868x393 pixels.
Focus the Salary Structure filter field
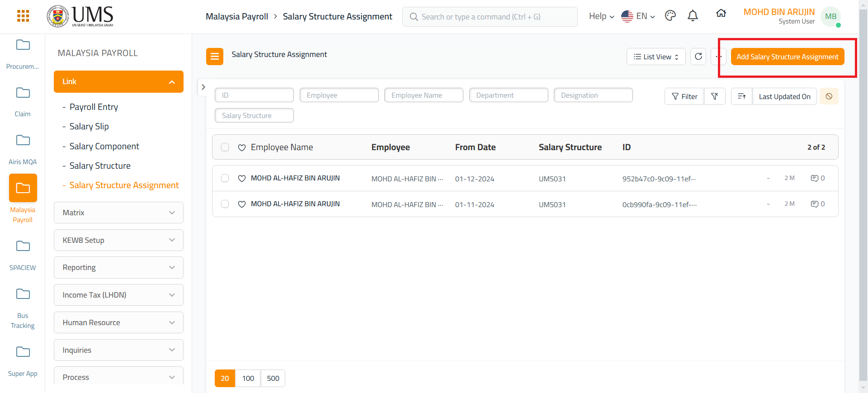click(254, 115)
